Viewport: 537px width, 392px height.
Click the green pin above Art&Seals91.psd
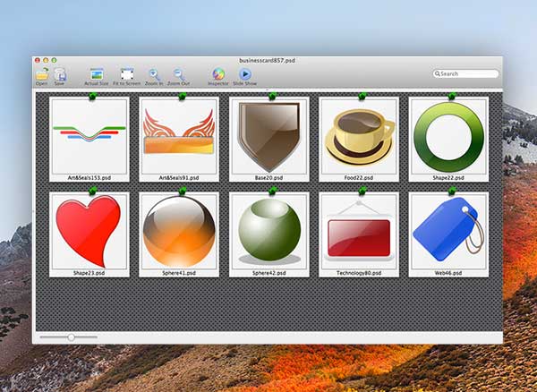(x=183, y=96)
